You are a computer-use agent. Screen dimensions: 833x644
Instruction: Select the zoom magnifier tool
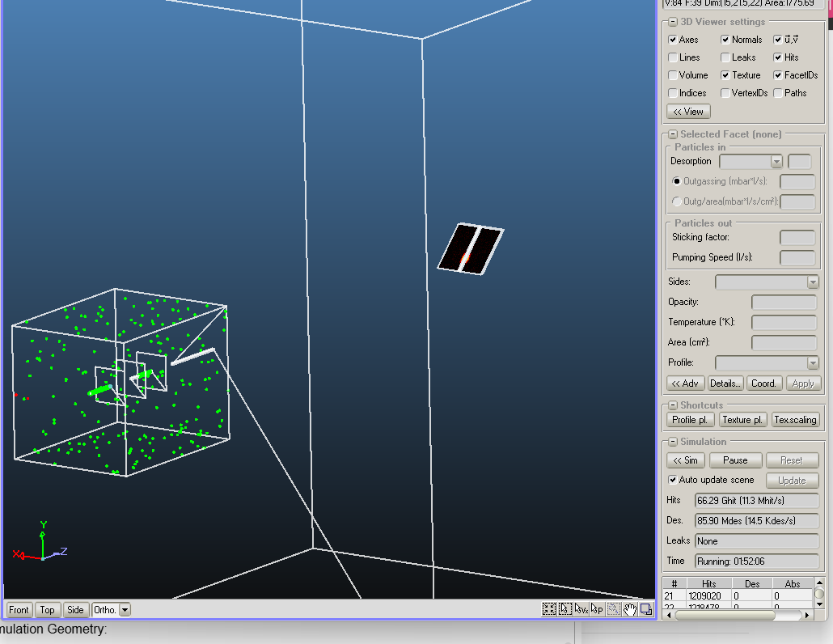(613, 609)
